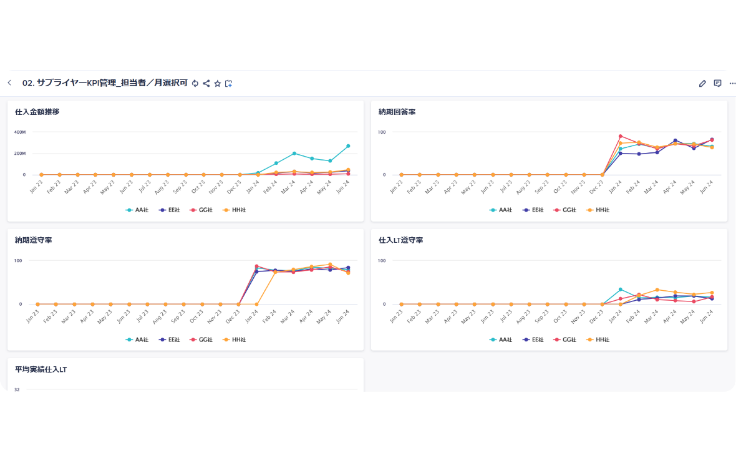Toggle EE社 legend in 納期回答率 chart
The width and height of the screenshot is (736, 460).
(533, 210)
